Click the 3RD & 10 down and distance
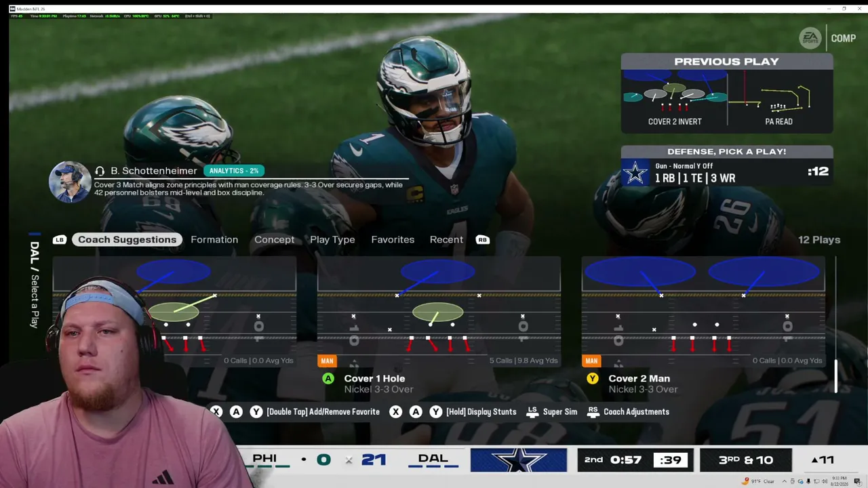 [x=746, y=460]
